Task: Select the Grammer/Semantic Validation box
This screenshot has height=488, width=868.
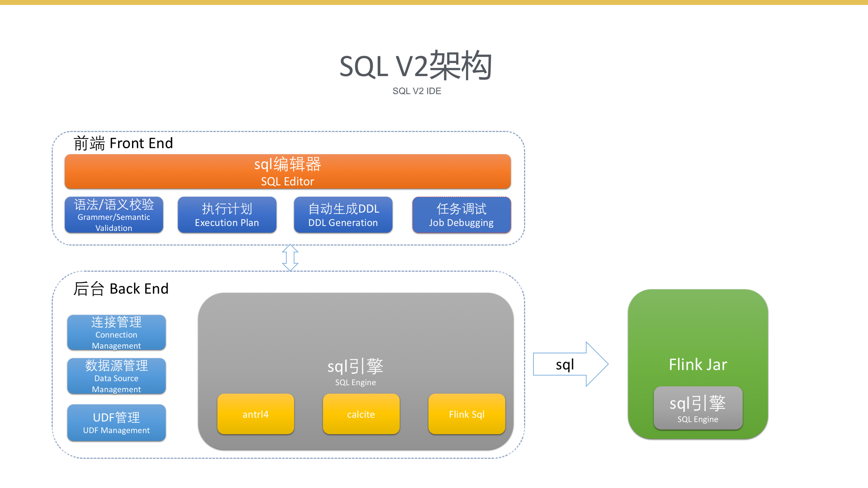Action: pyautogui.click(x=114, y=215)
